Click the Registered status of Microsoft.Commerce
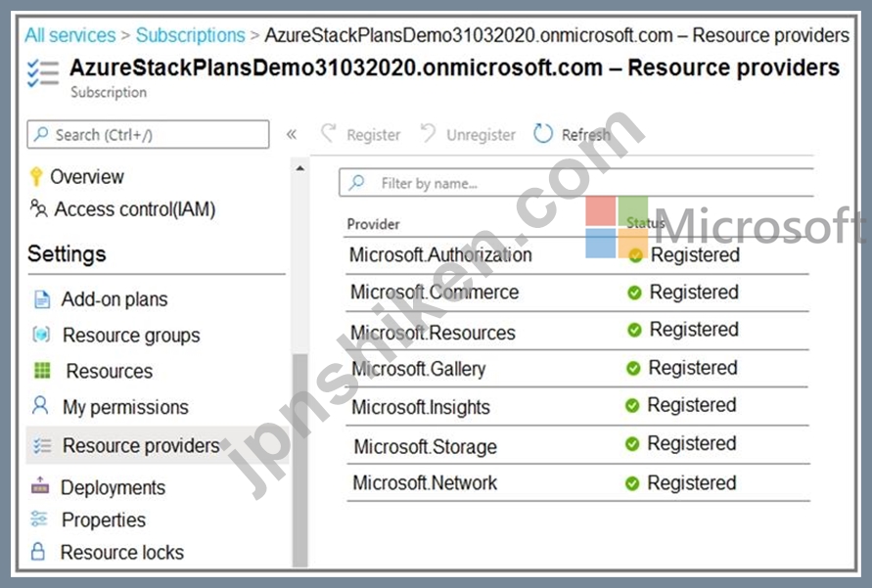This screenshot has width=872, height=588. pos(694,293)
